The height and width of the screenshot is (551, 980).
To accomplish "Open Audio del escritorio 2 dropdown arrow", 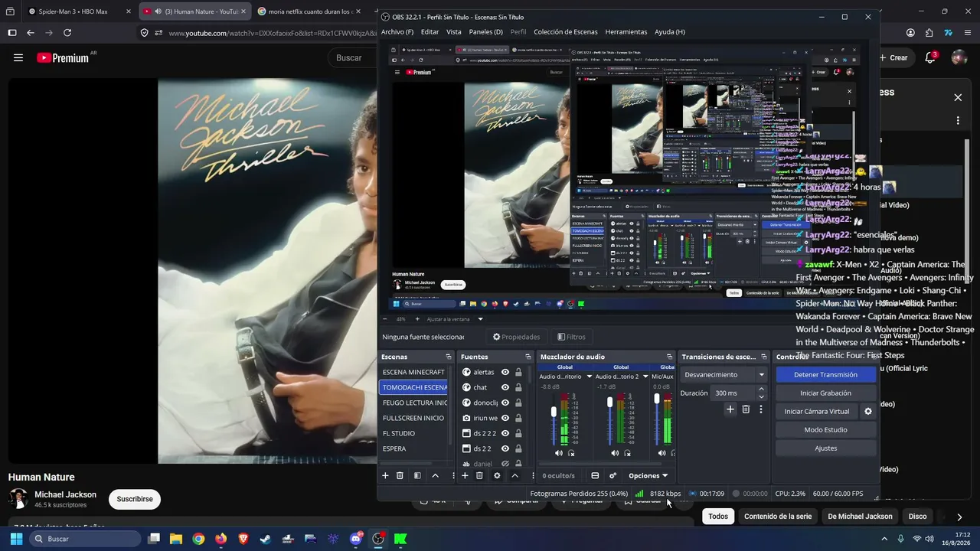I will point(645,377).
